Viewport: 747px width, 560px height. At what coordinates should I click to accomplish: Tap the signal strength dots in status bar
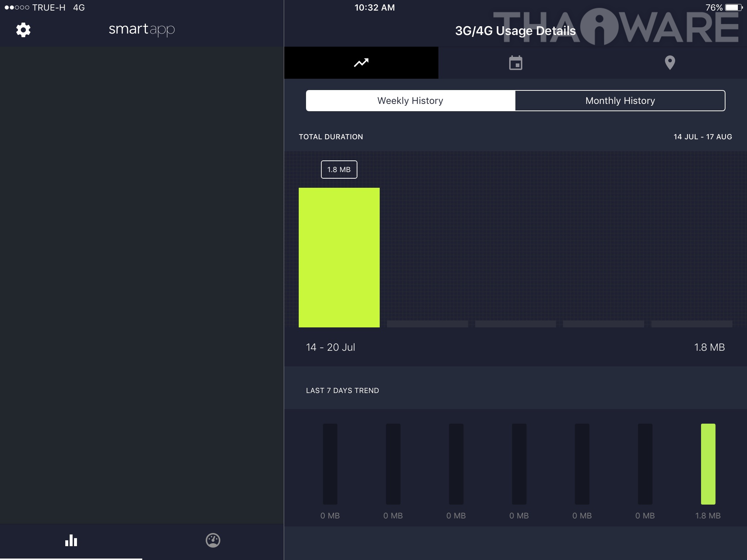[17, 7]
